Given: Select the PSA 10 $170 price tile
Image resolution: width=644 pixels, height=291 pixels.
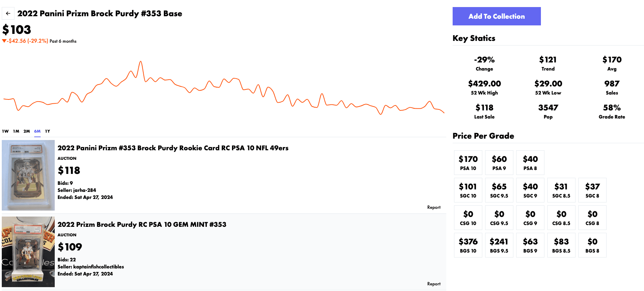Looking at the screenshot, I should tap(468, 163).
